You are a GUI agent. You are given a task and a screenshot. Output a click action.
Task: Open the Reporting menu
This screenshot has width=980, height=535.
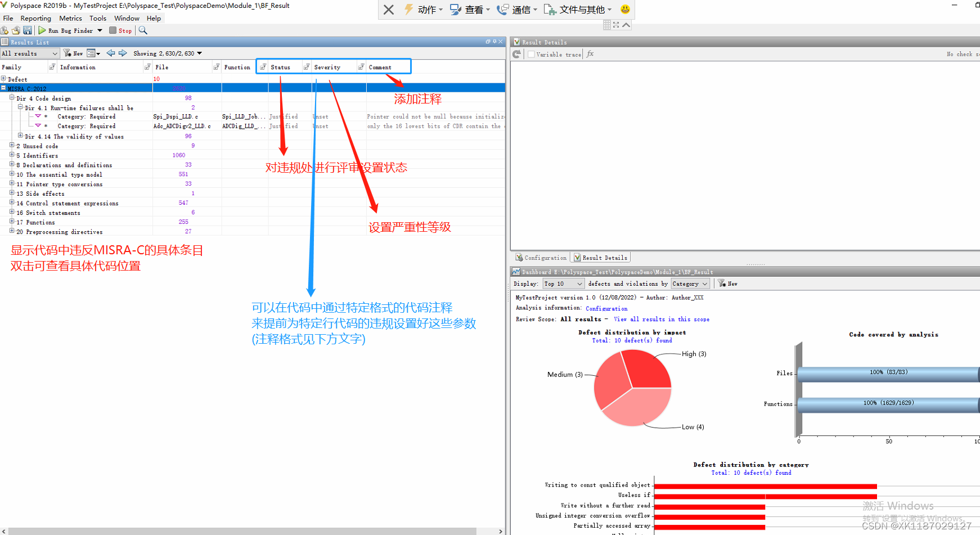(35, 18)
